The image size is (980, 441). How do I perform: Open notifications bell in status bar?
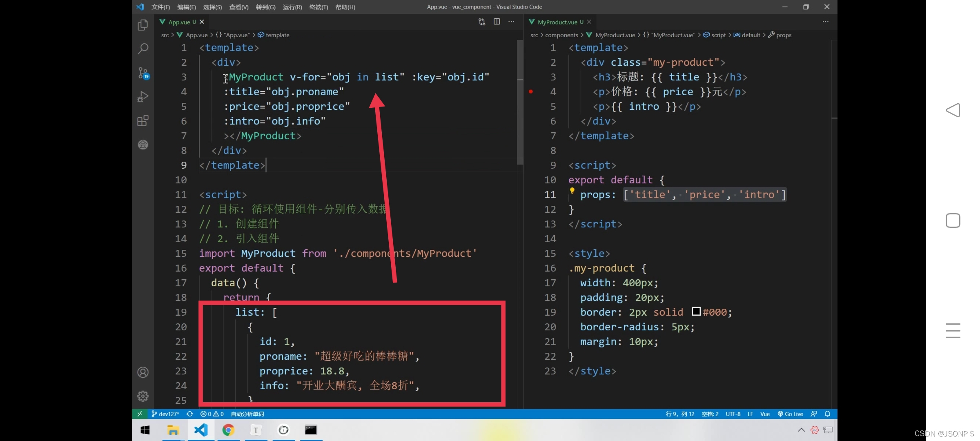pos(827,414)
